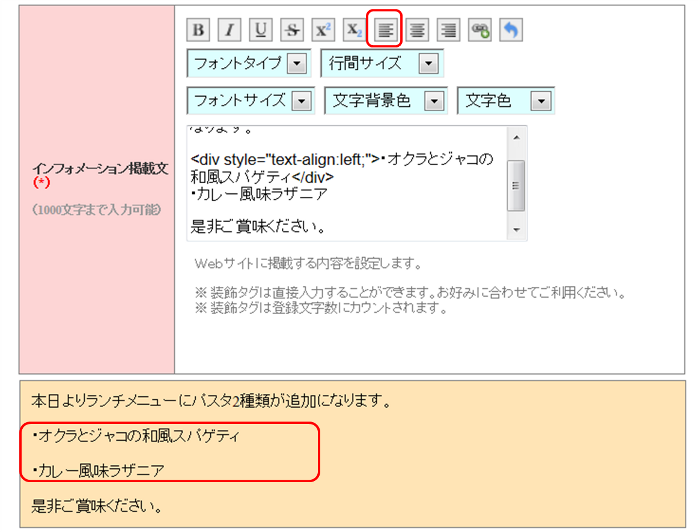Image resolution: width=700 pixels, height=532 pixels.
Task: Insert hyperlink icon in toolbar
Action: click(x=480, y=30)
